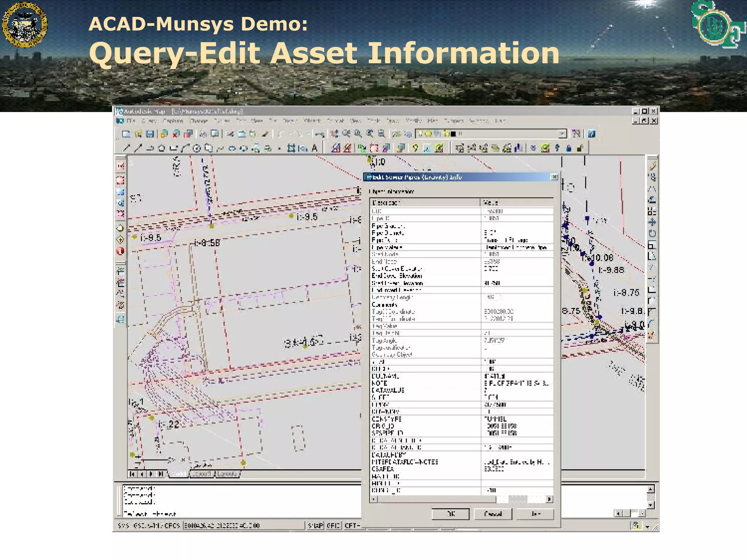Image resolution: width=747 pixels, height=560 pixels.
Task: Click the blue lock icon in toolbar
Action: 569,148
